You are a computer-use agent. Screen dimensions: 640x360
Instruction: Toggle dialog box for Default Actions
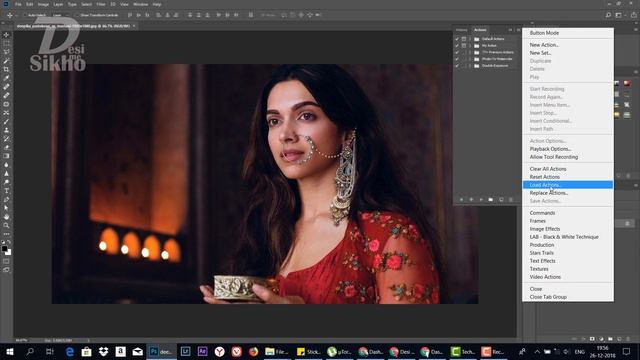coord(464,39)
